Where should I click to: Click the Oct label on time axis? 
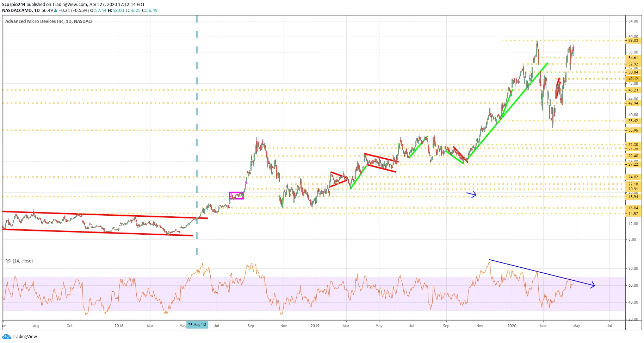point(70,326)
